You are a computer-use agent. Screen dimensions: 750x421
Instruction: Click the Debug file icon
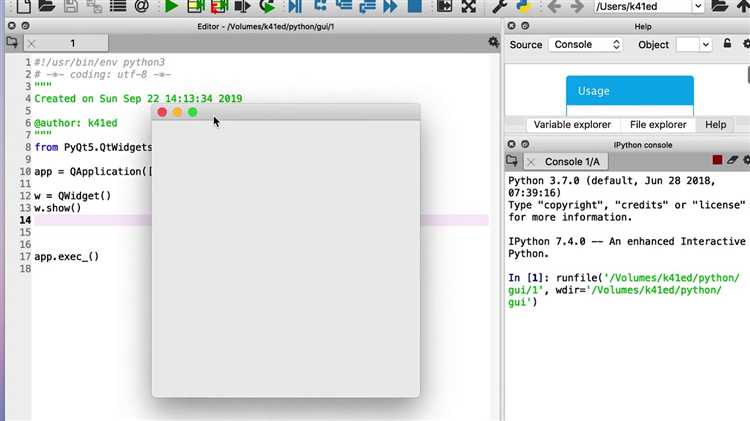coord(293,6)
